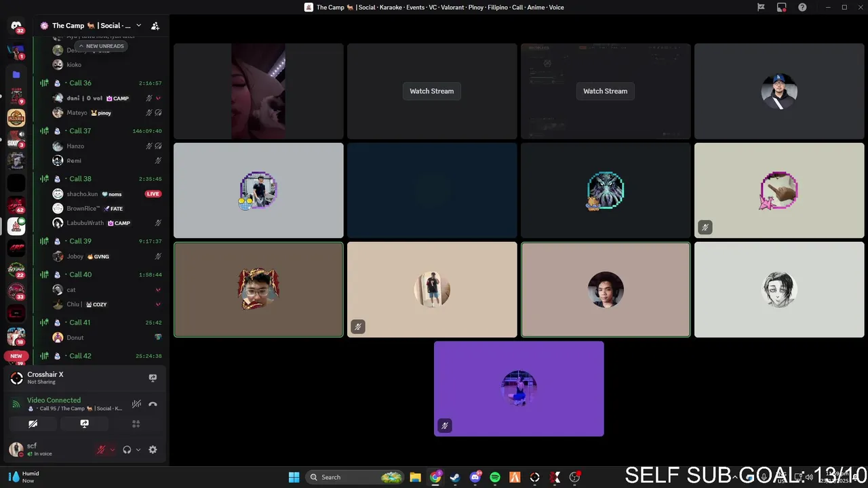Open headphones output options arrow
The height and width of the screenshot is (488, 868).
(138, 449)
